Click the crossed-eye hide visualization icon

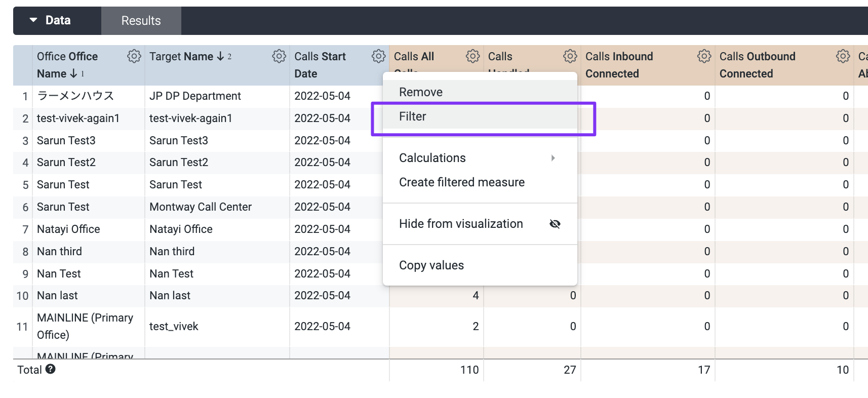tap(555, 224)
